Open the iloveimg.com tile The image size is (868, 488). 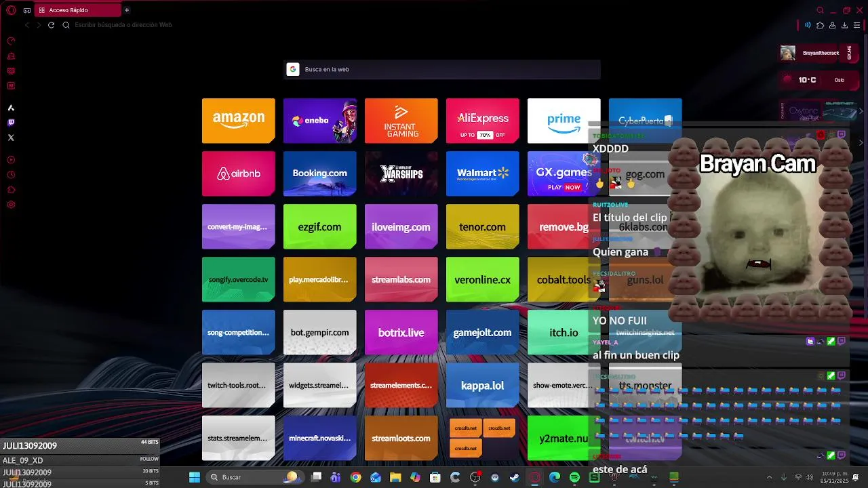(x=401, y=226)
